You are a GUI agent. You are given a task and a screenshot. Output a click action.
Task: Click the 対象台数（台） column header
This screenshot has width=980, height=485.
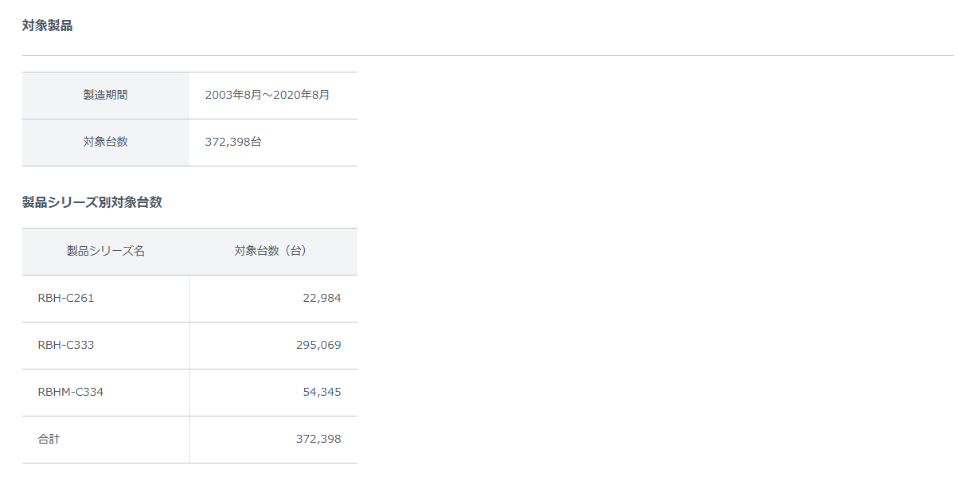(x=272, y=251)
